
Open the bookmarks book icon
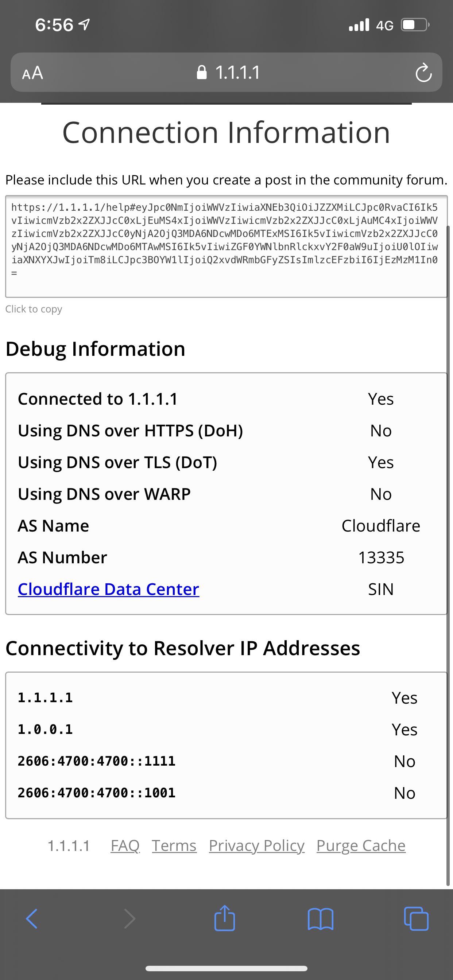321,919
